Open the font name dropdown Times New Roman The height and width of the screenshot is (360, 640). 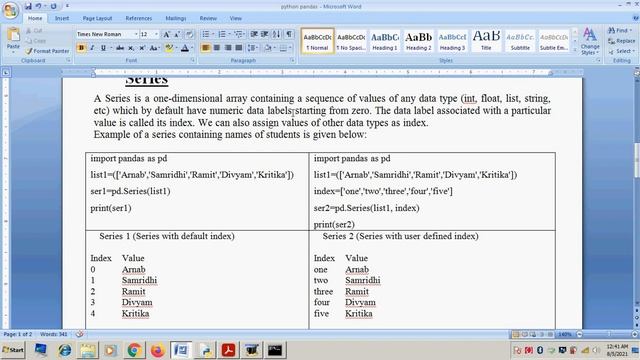coord(136,34)
